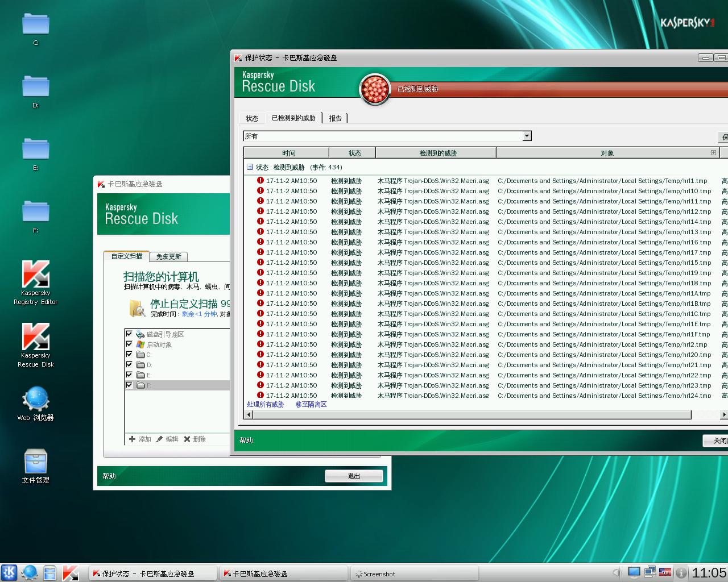
Task: Sort by the 状态 column header
Action: (353, 153)
